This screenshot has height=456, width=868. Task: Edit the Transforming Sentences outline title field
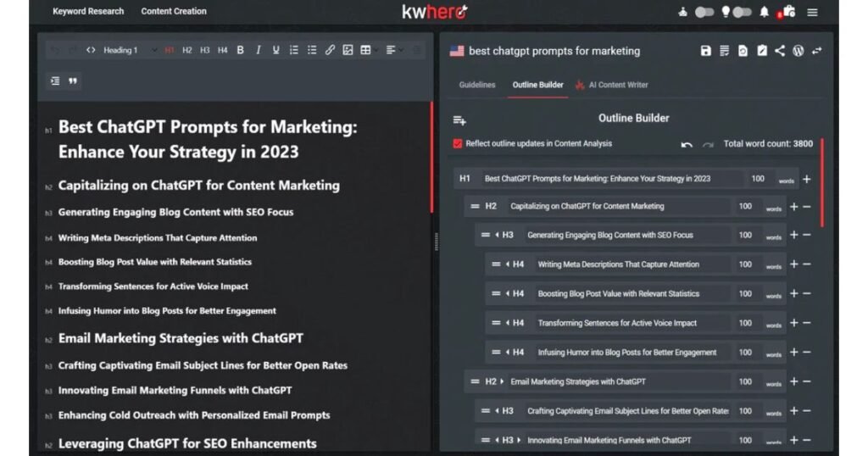632,323
